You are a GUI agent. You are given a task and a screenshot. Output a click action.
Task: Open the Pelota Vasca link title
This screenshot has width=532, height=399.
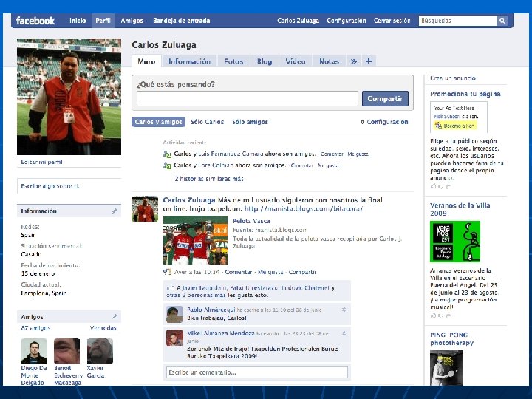[x=251, y=221]
